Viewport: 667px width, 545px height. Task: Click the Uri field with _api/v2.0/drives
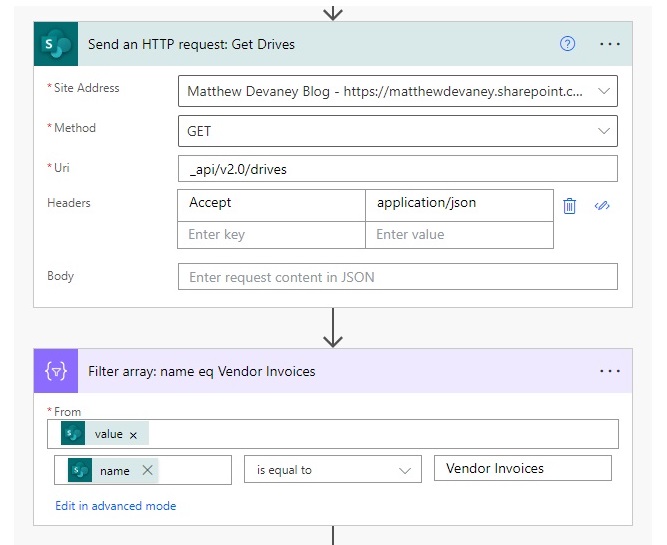pyautogui.click(x=397, y=169)
